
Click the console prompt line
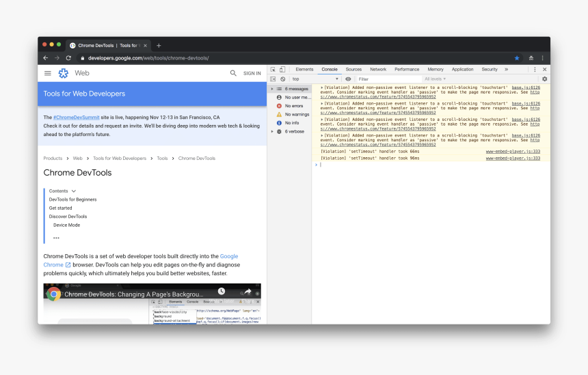pyautogui.click(x=431, y=165)
